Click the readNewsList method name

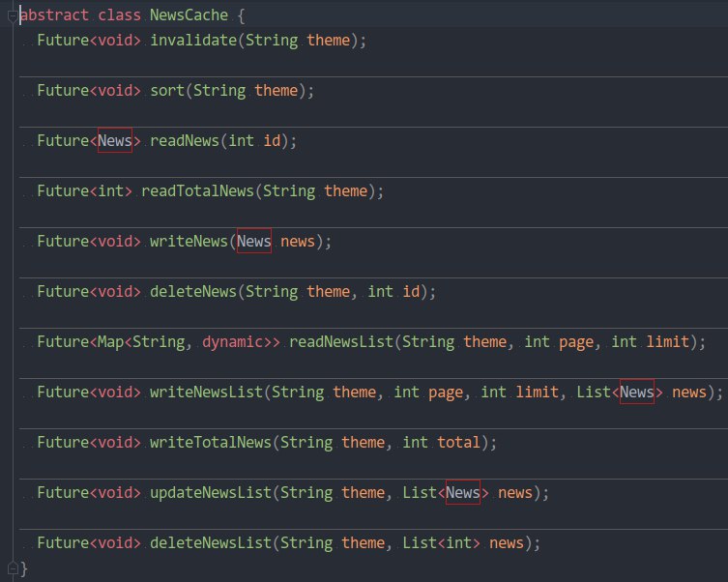coord(340,341)
